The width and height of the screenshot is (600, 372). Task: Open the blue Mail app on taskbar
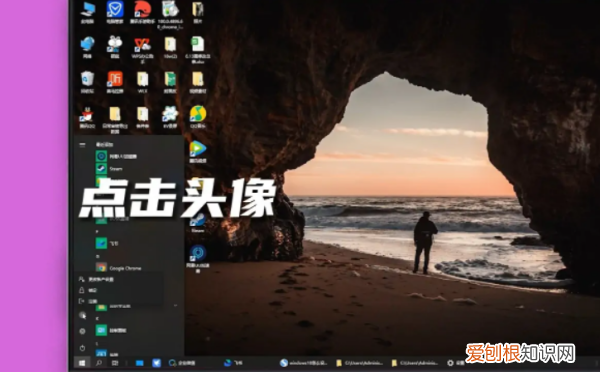coord(140,363)
